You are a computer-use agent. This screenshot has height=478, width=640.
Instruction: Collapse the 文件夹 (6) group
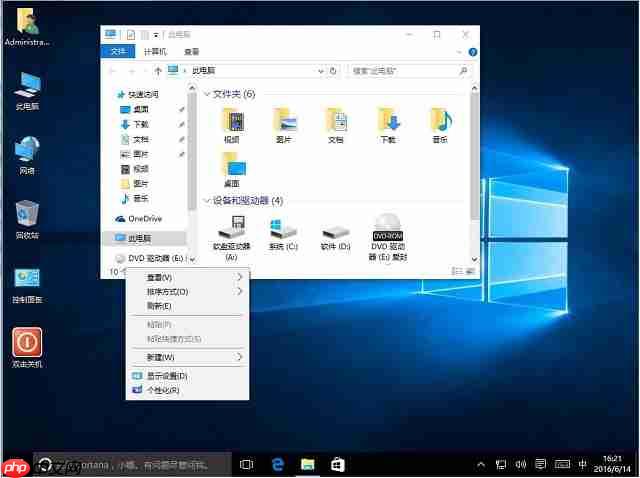[207, 94]
